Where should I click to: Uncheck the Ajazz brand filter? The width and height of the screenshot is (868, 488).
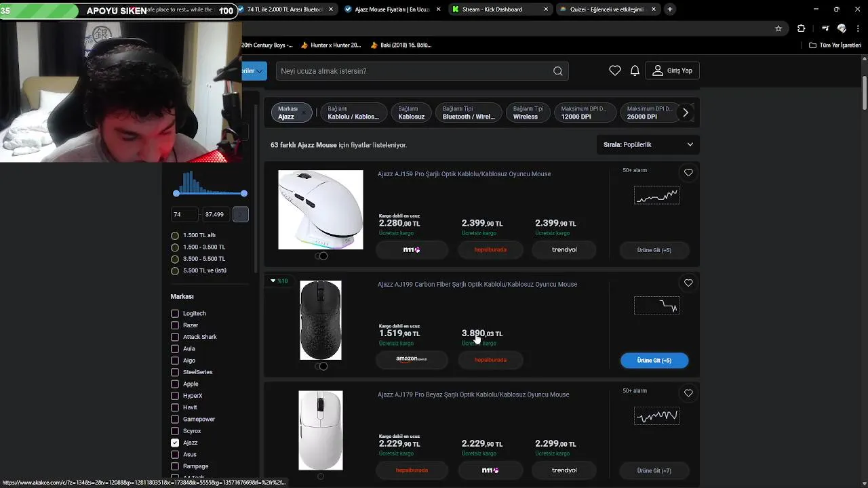pos(175,443)
